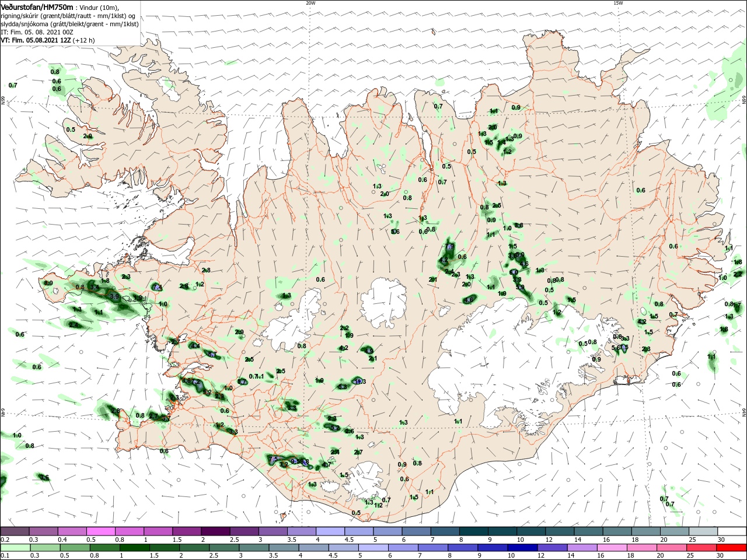This screenshot has width=747, height=560.
Task: Pick the pink bottom-row swatch between 16 and 18
Action: point(612,547)
